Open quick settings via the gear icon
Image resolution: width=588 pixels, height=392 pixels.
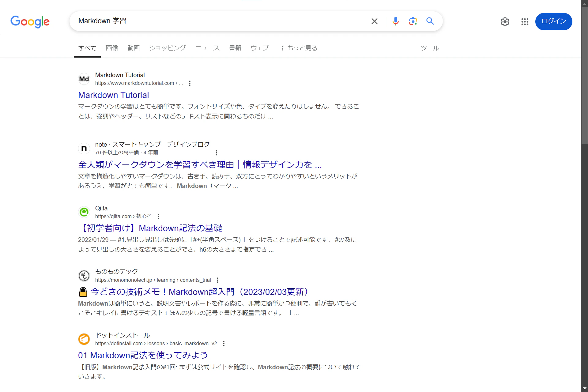point(505,22)
